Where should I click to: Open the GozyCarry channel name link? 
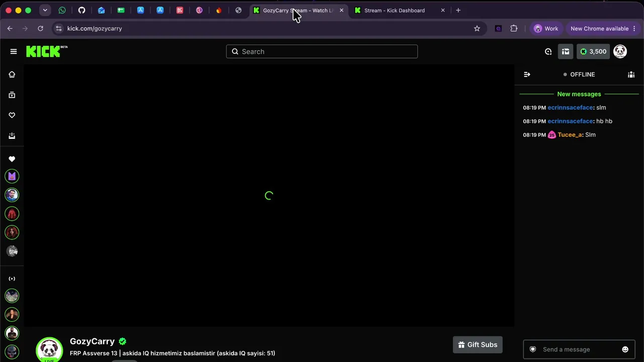(x=92, y=341)
